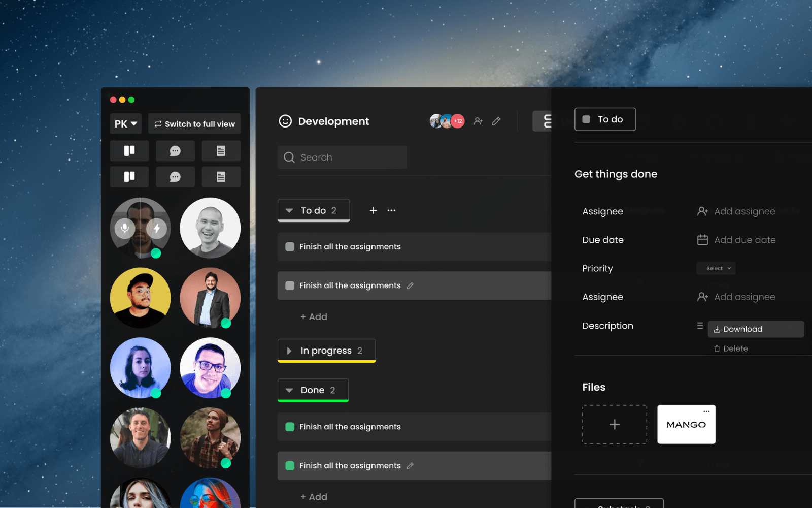The image size is (812, 508).
Task: Click Add due date field
Action: pos(736,240)
